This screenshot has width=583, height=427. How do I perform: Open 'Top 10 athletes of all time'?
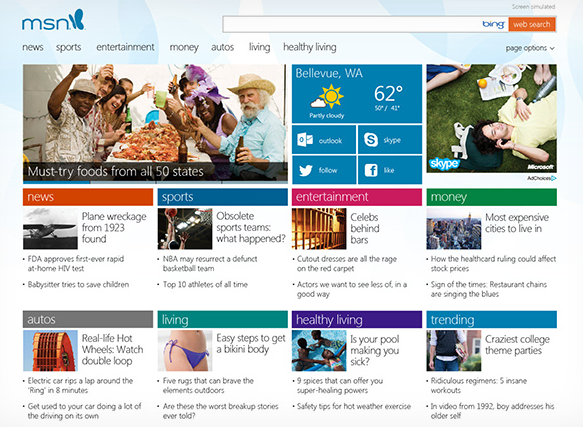[205, 285]
